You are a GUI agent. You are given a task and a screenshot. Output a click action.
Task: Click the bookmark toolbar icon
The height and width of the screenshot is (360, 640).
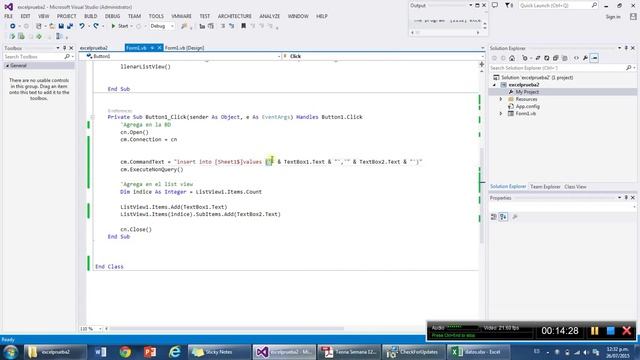point(243,26)
